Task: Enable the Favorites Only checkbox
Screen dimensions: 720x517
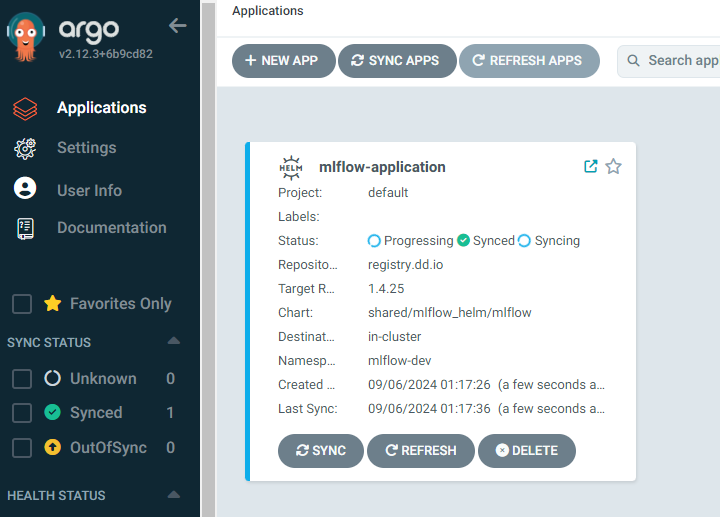Action: (x=22, y=304)
